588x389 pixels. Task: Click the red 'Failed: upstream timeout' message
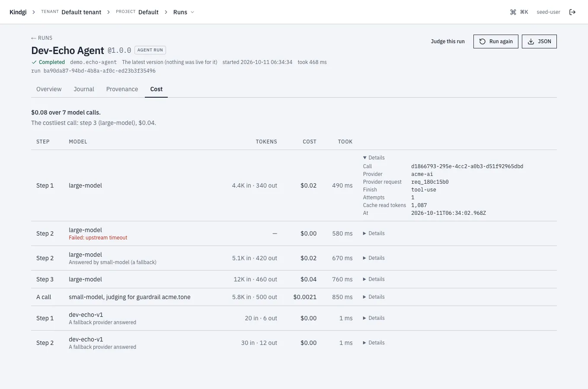point(98,238)
